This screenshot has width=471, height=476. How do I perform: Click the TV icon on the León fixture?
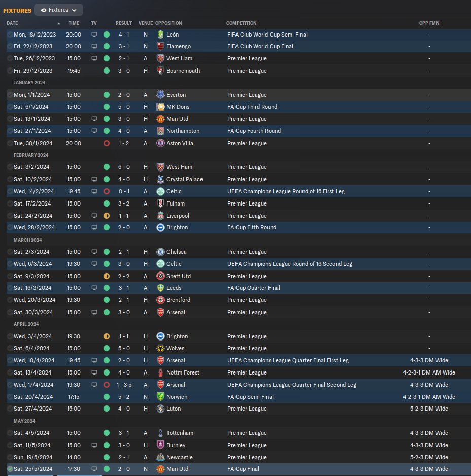point(94,35)
